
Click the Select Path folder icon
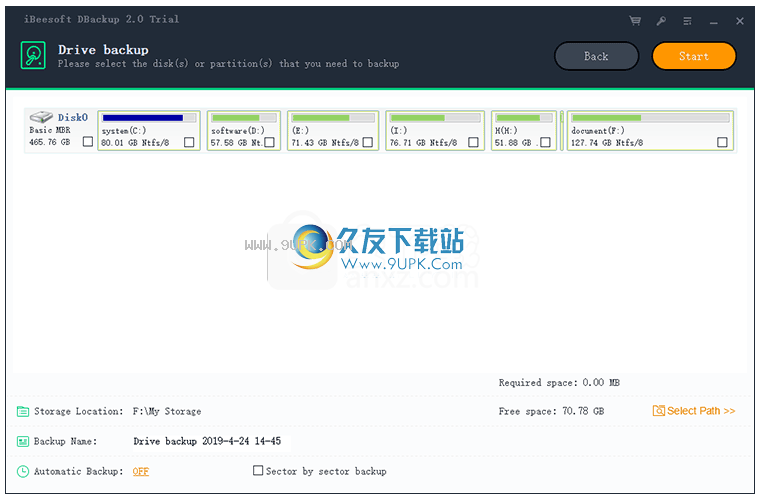coord(658,410)
